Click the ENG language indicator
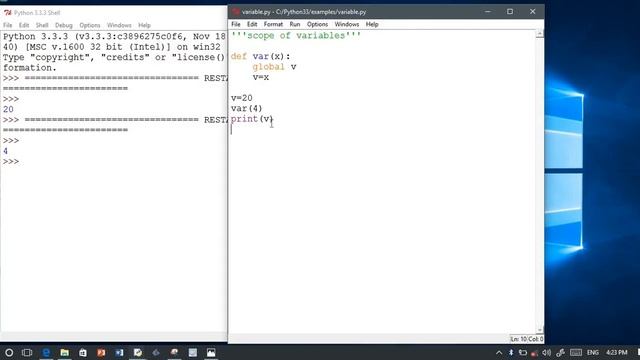This screenshot has width=640, height=360. click(593, 353)
